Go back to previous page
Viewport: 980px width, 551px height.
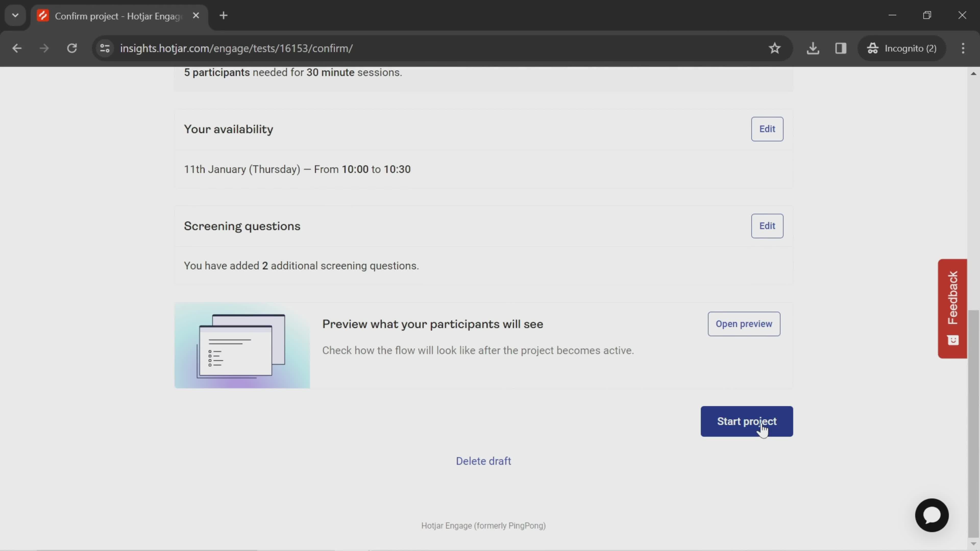coord(17,48)
